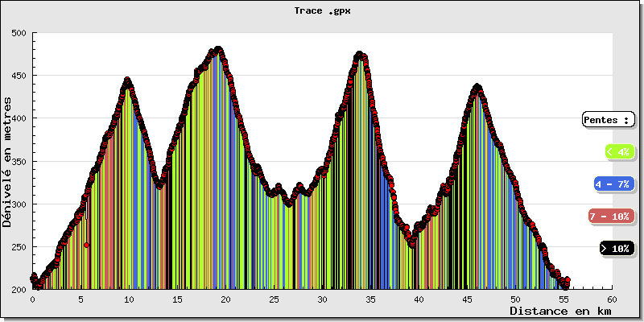This screenshot has height=322, width=644.
Task: Select the highest peak top near 19 km
Action: point(218,50)
